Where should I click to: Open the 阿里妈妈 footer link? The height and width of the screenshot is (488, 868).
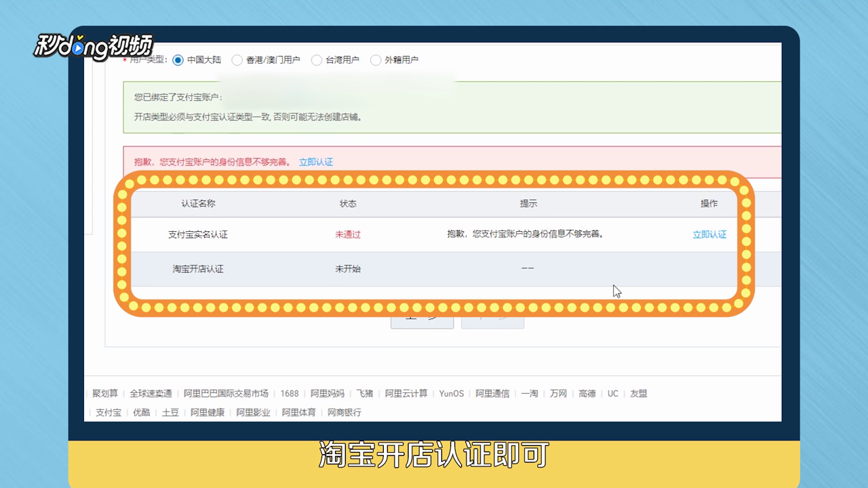328,393
